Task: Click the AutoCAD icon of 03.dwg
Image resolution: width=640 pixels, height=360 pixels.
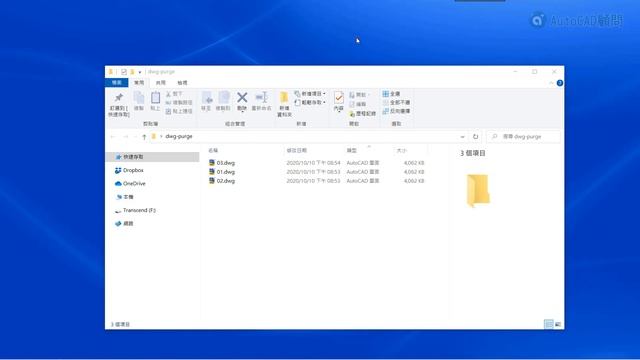Action: pos(212,162)
